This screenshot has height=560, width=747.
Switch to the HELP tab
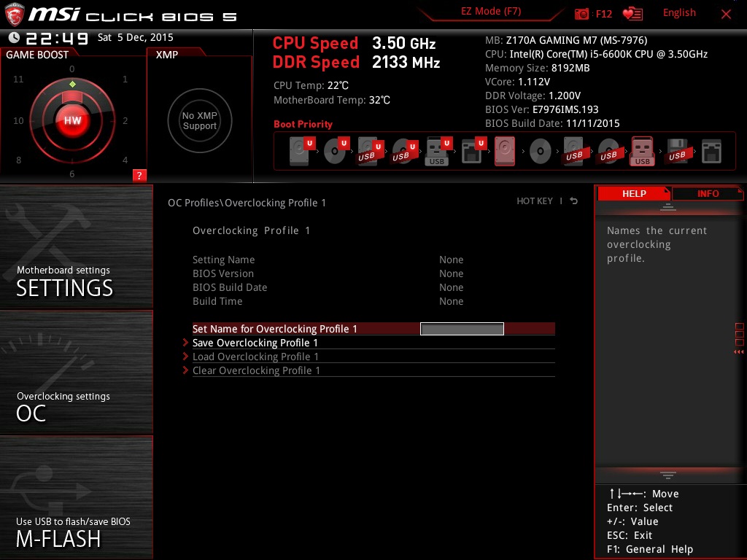click(633, 193)
